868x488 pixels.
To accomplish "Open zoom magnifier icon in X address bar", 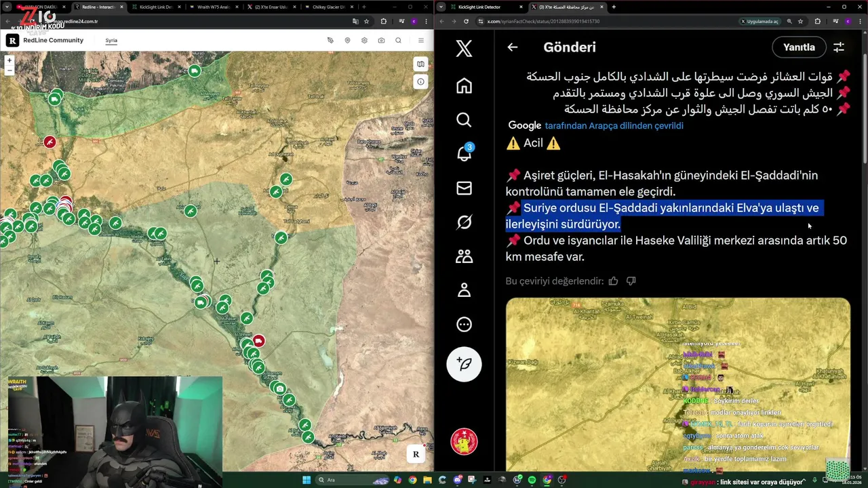I will tap(789, 21).
